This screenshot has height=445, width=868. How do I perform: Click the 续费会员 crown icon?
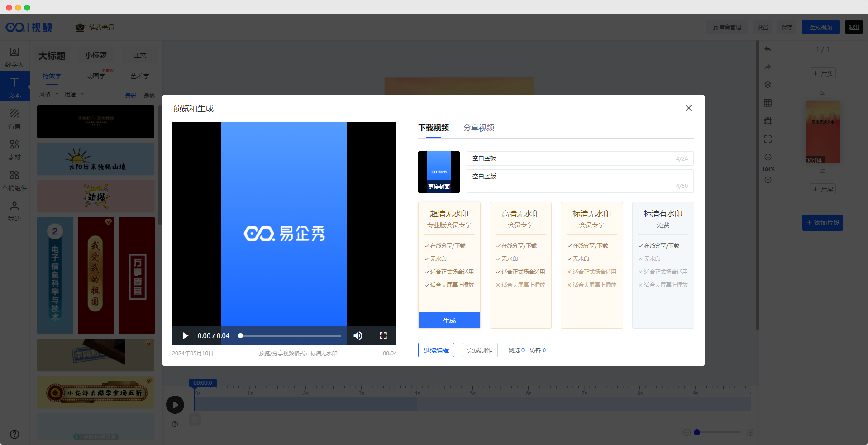(80, 27)
